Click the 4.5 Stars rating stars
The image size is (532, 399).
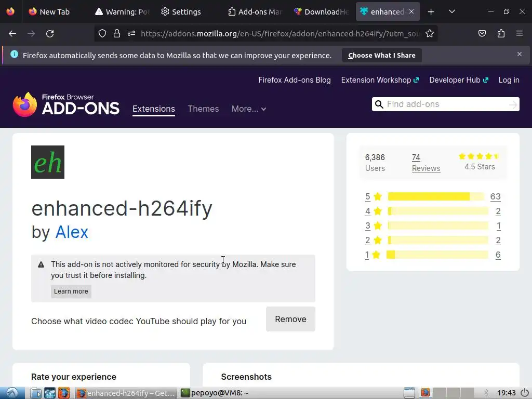point(479,156)
